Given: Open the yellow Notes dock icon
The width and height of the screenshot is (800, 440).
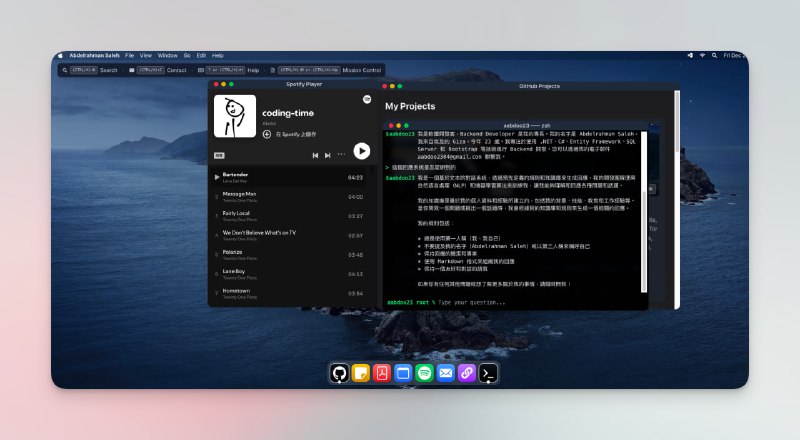Looking at the screenshot, I should click(360, 373).
